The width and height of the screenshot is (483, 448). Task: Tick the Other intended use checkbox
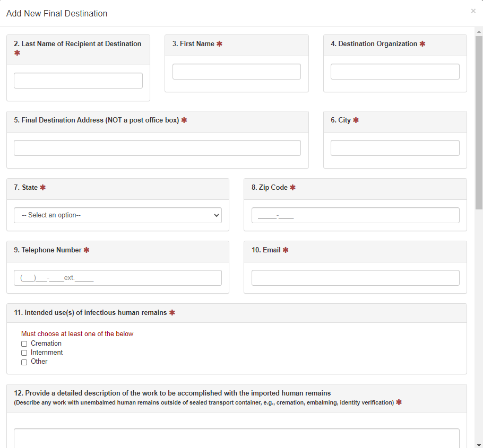point(24,362)
